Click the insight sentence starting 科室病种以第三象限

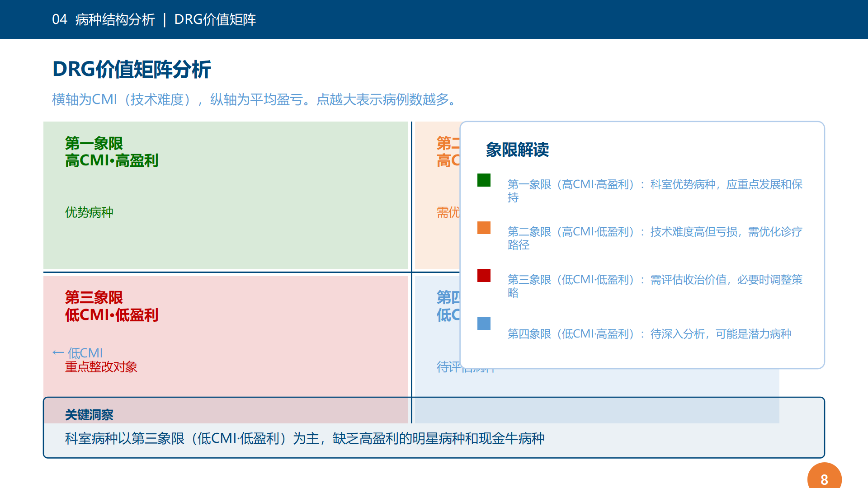click(x=305, y=438)
